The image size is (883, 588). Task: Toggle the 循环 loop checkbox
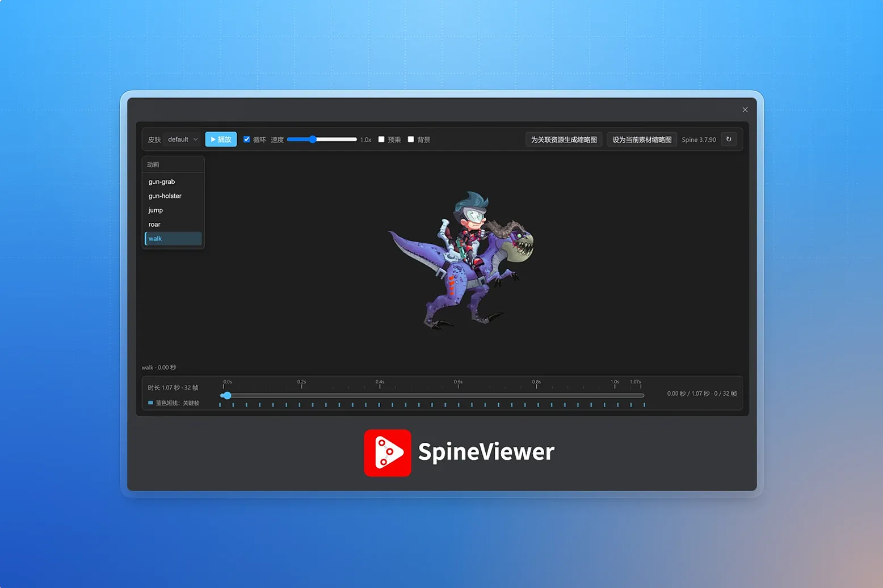247,139
